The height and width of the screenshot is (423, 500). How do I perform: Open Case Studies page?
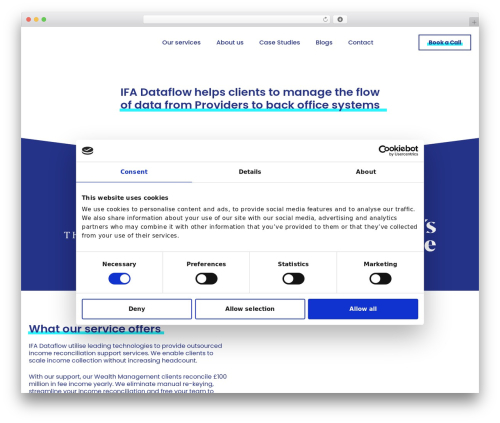[x=280, y=42]
